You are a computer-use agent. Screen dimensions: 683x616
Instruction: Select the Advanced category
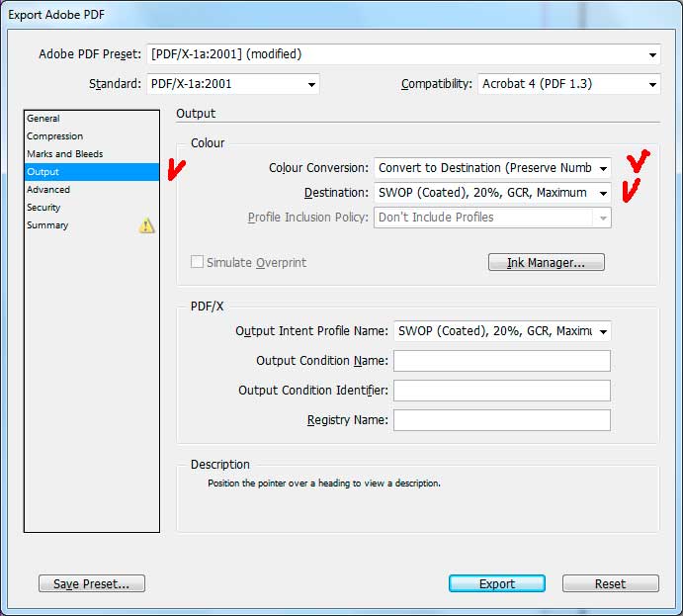tap(92, 190)
